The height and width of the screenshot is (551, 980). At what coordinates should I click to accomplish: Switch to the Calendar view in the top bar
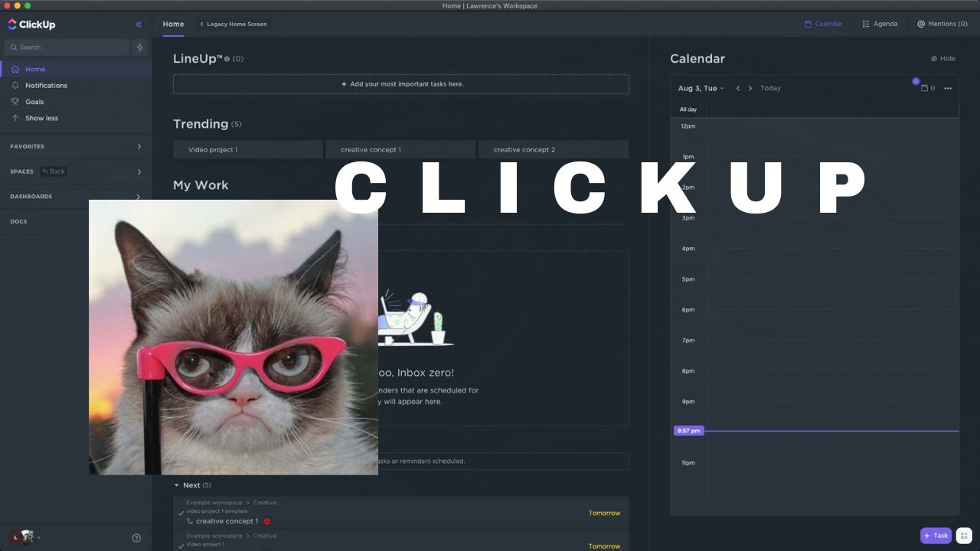(823, 24)
